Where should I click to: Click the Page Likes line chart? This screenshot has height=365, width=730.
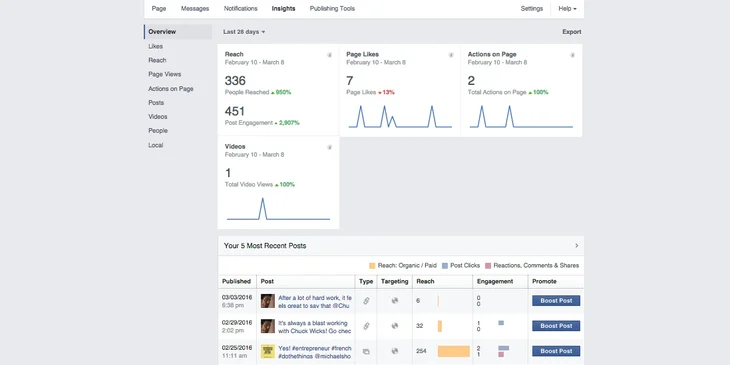click(400, 116)
